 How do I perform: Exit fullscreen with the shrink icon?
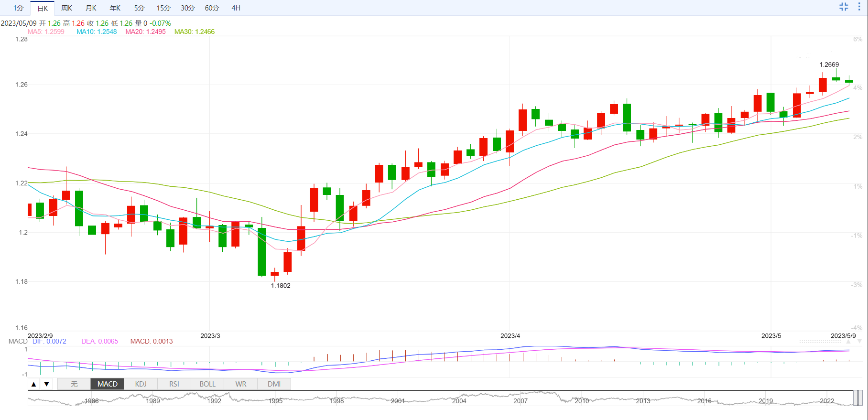(x=844, y=7)
